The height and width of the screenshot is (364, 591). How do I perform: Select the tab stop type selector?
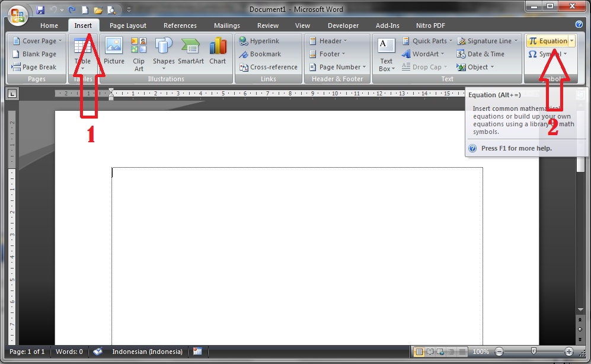[12, 94]
